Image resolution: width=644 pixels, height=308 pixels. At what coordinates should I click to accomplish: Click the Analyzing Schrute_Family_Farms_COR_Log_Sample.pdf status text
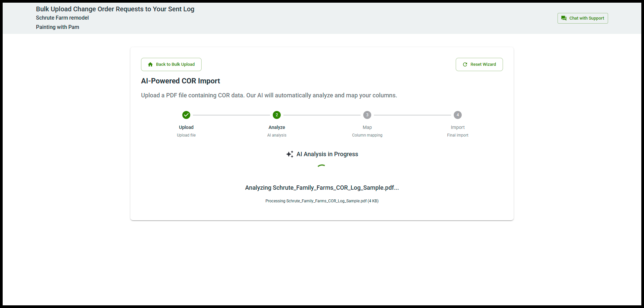pyautogui.click(x=322, y=188)
